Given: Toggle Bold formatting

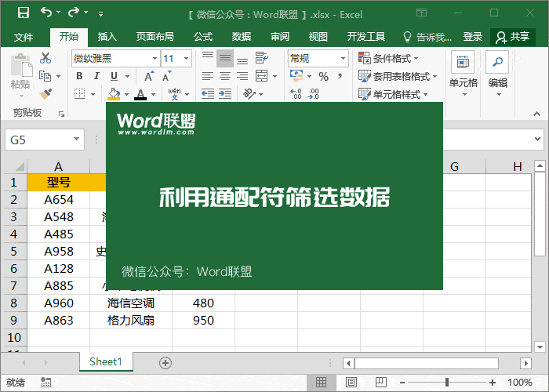Looking at the screenshot, I should click(x=79, y=76).
